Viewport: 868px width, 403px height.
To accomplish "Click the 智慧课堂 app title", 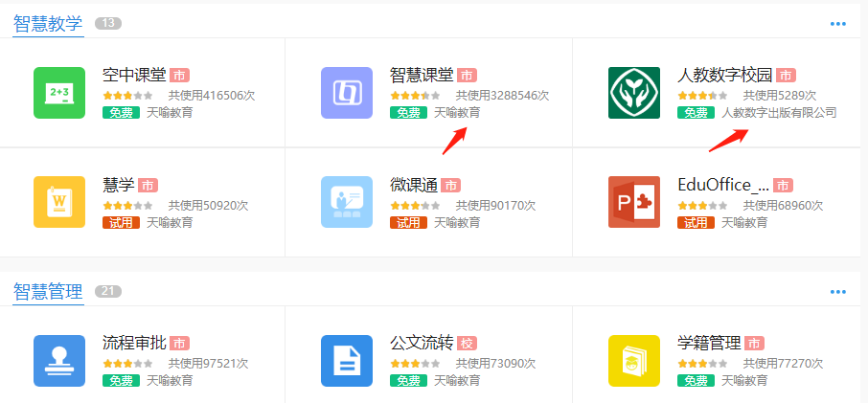I will click(421, 75).
